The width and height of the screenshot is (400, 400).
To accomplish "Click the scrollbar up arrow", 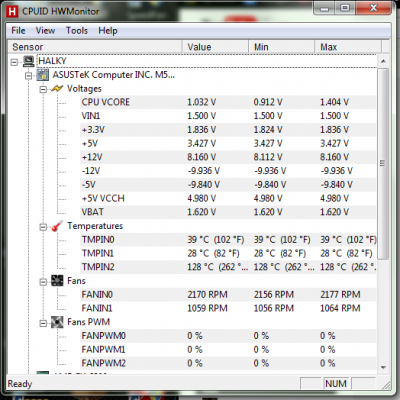I will click(x=383, y=61).
